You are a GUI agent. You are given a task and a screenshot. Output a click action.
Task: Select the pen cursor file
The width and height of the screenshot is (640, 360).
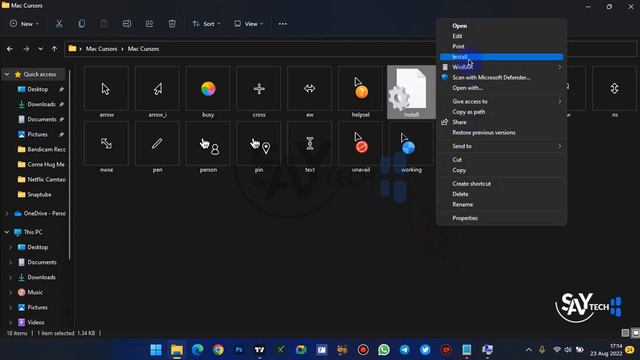(x=157, y=147)
